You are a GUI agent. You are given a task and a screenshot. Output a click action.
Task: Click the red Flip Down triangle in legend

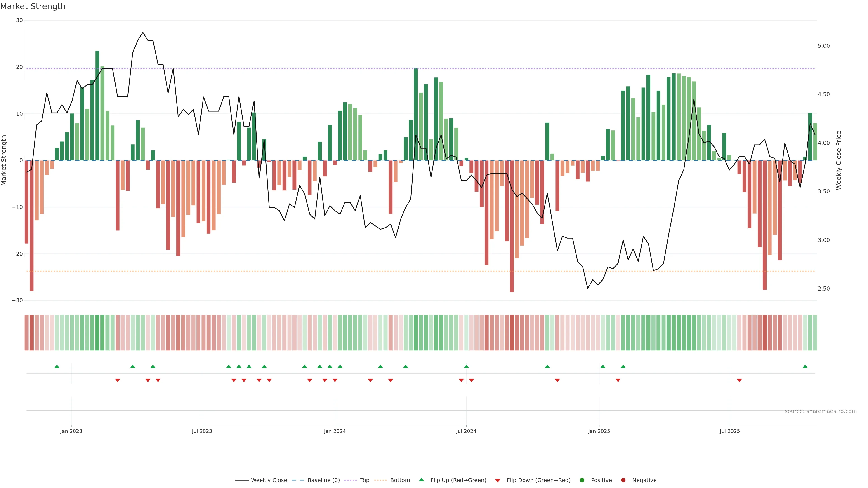point(498,480)
